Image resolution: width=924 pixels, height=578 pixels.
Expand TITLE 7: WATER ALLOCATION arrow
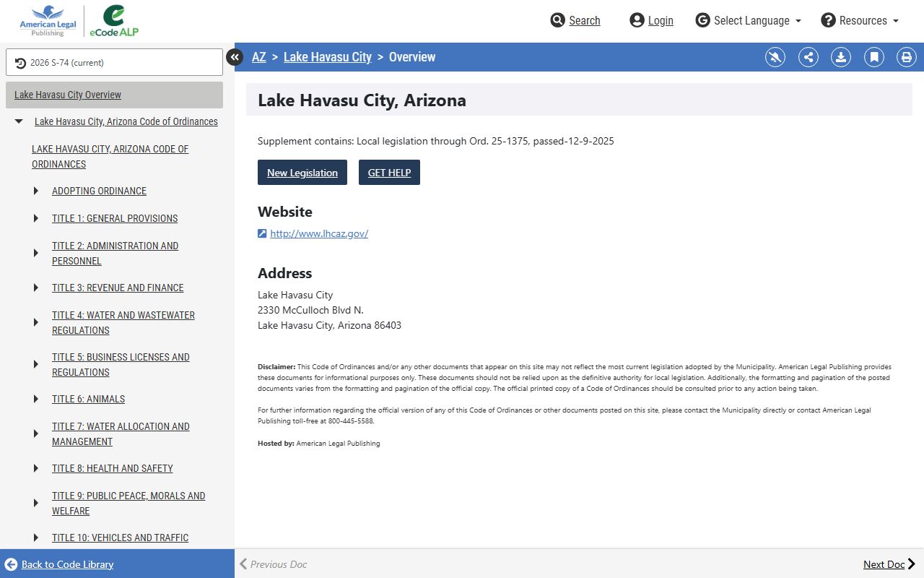pyautogui.click(x=36, y=434)
